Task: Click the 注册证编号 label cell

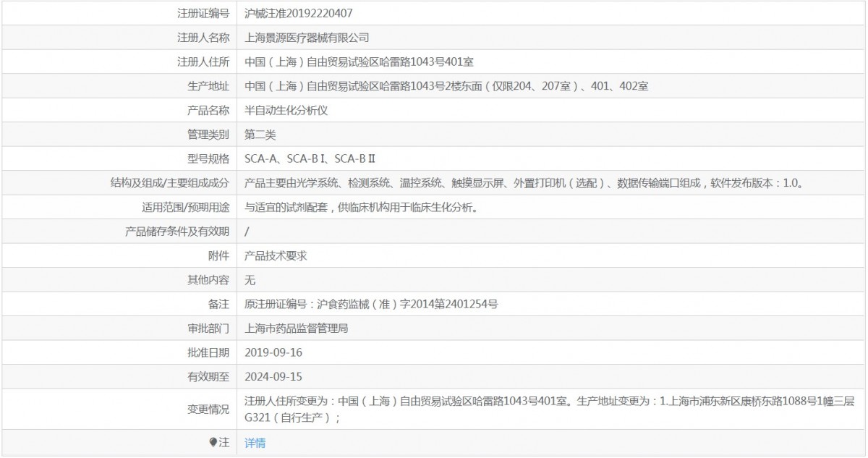Action: point(203,13)
